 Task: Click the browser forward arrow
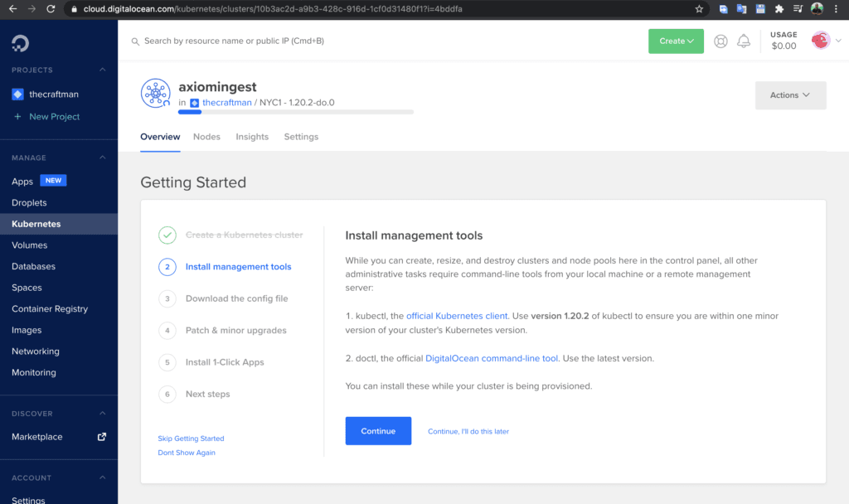(x=32, y=8)
